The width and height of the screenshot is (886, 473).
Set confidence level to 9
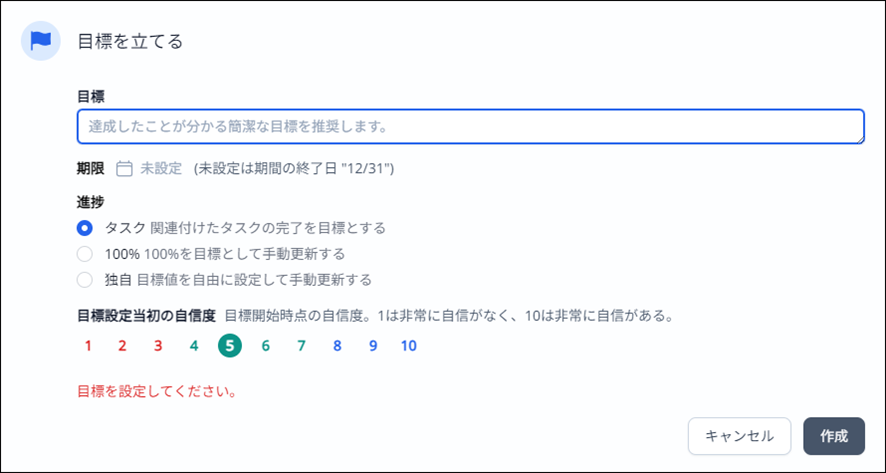click(373, 346)
